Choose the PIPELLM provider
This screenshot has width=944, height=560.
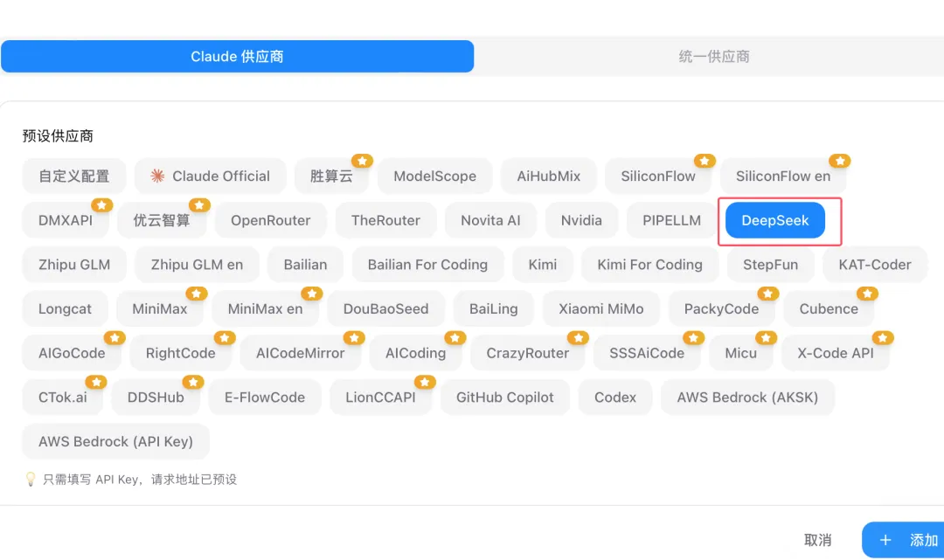click(x=672, y=220)
